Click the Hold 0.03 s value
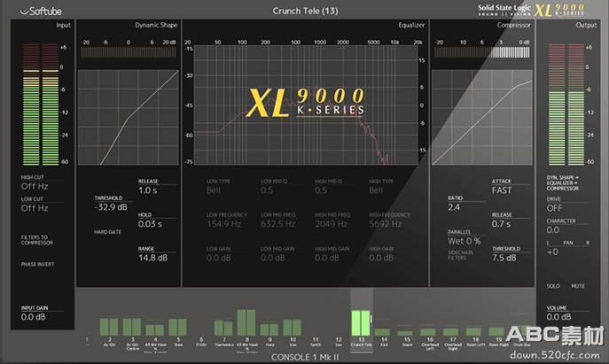The image size is (609, 364). tap(150, 224)
